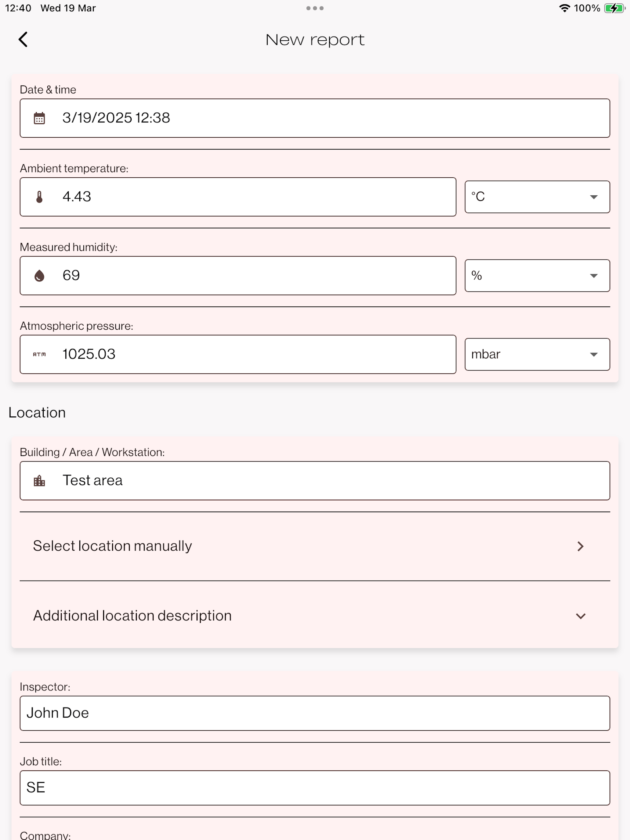Click the New report title
This screenshot has height=840, width=630.
[x=315, y=40]
